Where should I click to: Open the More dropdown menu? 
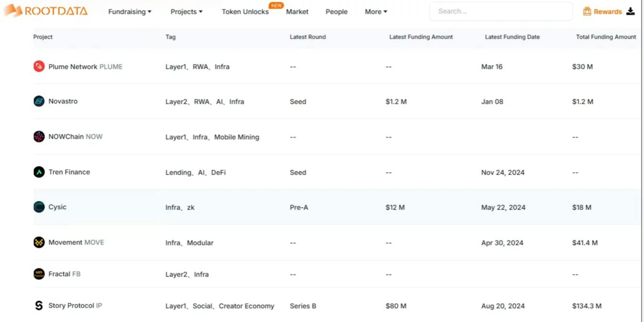coord(376,12)
